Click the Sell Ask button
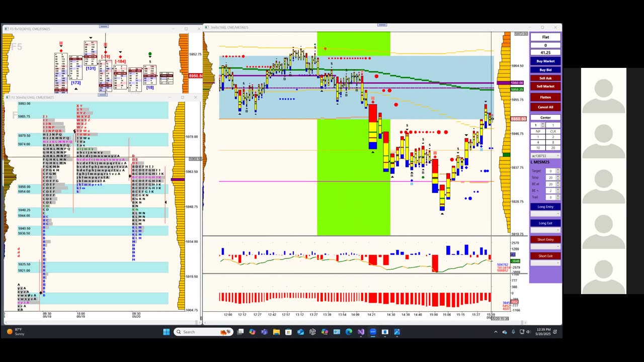 coord(545,78)
